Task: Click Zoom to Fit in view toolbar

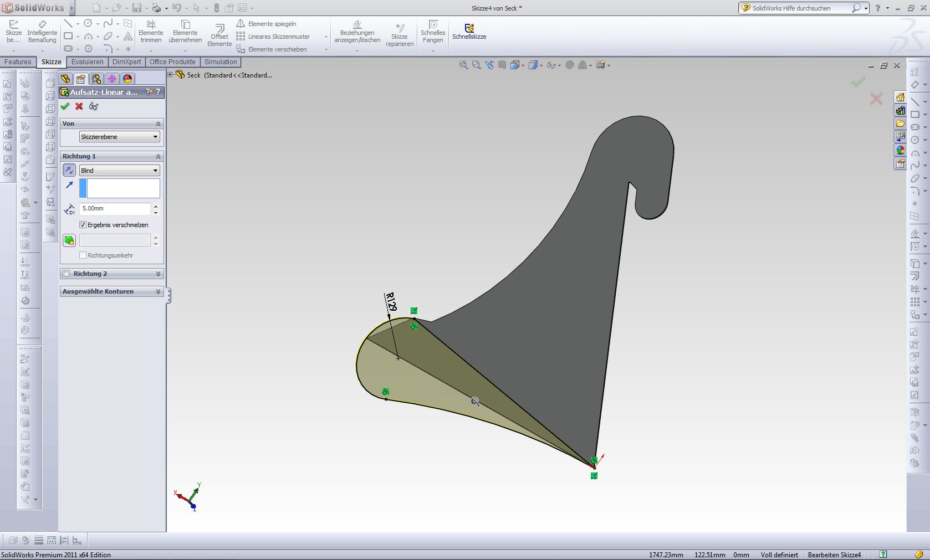Action: tap(464, 65)
